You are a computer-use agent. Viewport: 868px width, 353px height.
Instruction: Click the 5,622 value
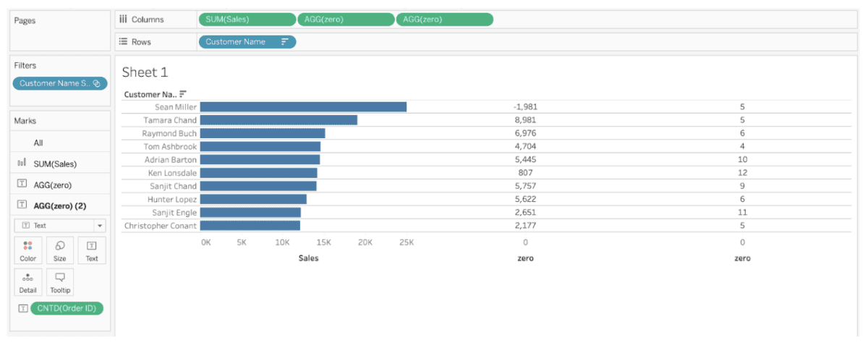(525, 200)
